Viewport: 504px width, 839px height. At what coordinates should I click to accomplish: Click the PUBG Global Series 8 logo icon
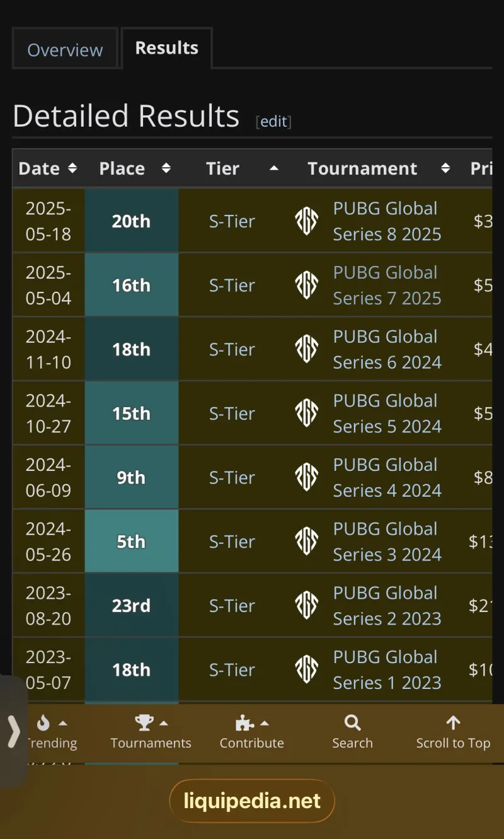(x=307, y=221)
